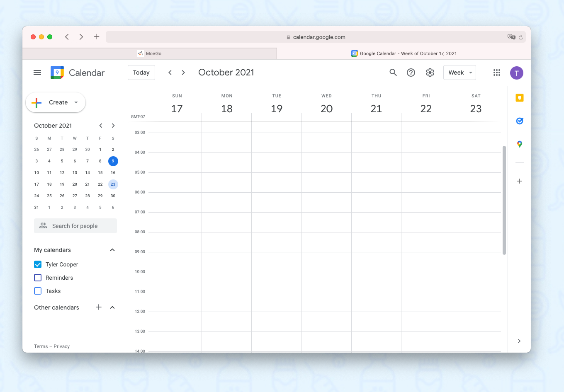Select the Google Calendar browser tab
564x392 pixels.
(404, 53)
